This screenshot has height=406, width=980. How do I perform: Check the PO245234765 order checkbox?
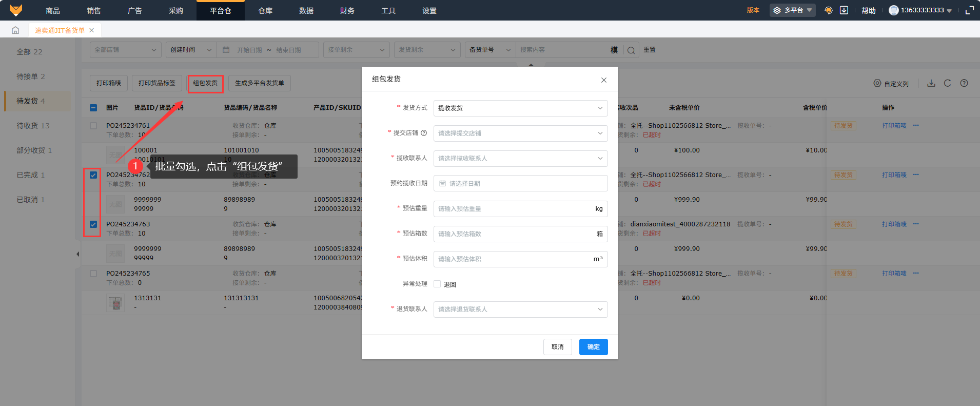(x=93, y=274)
